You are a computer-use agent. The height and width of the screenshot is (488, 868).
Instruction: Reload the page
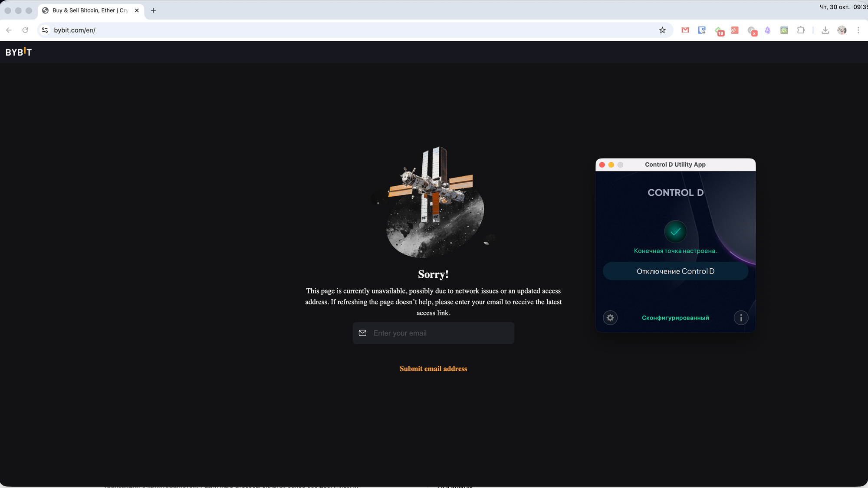click(x=25, y=30)
